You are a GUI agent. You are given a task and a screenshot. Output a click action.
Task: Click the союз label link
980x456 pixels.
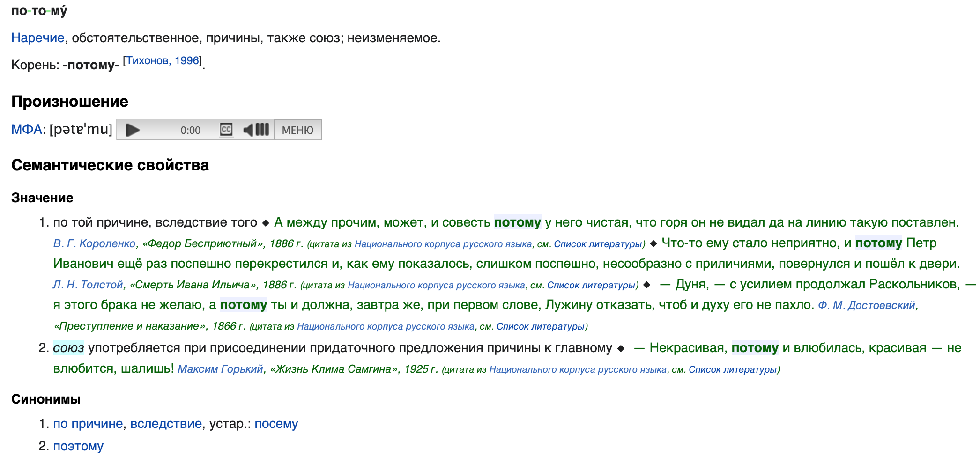68,348
